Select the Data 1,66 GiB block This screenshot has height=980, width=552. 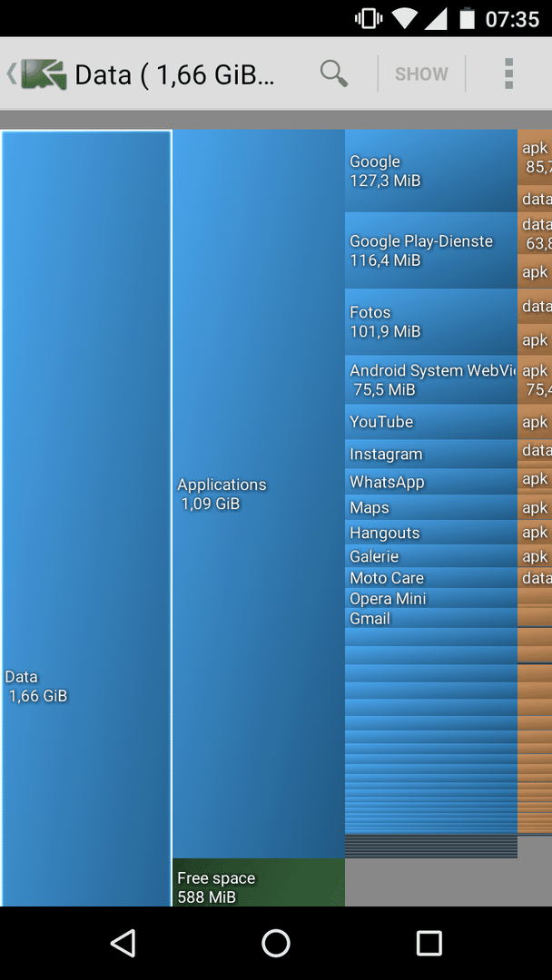point(86,518)
